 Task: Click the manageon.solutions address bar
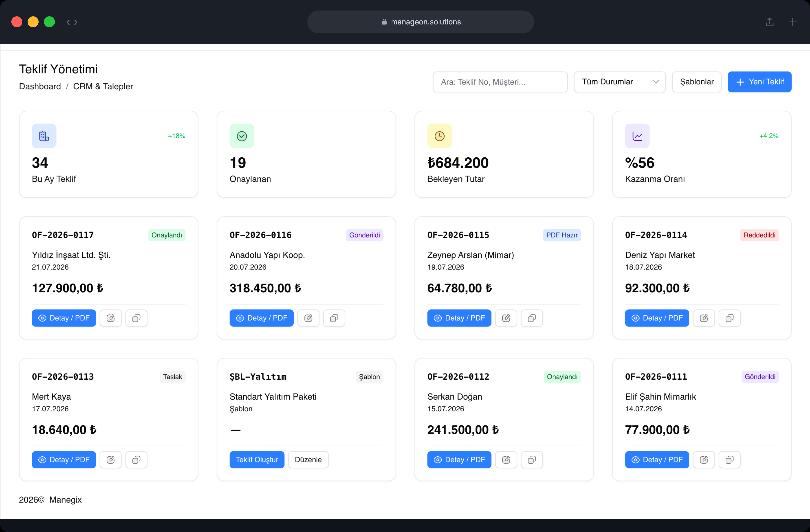(420, 22)
